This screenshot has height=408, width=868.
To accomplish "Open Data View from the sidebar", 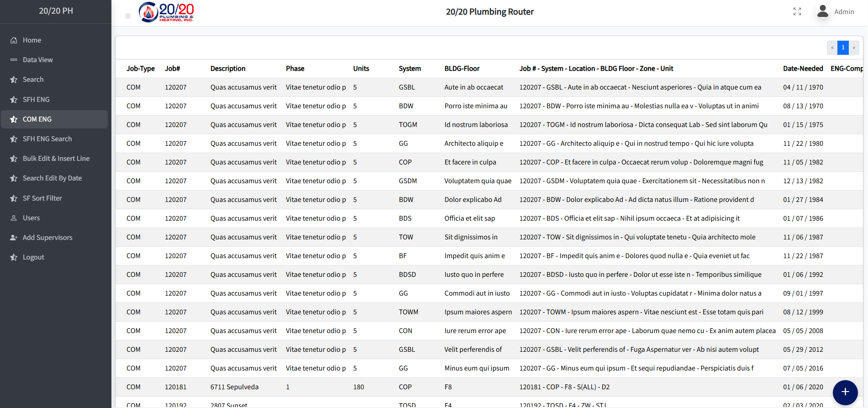I will (37, 60).
